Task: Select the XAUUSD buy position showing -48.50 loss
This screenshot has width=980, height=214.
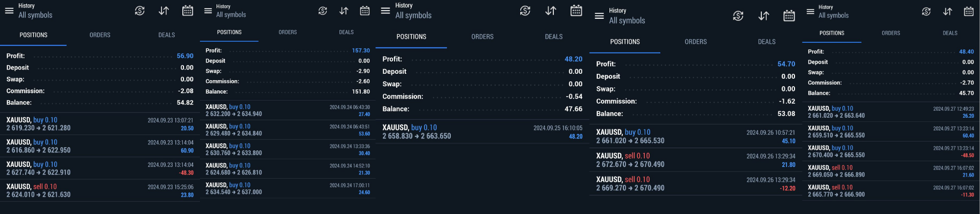Action: coord(890,151)
